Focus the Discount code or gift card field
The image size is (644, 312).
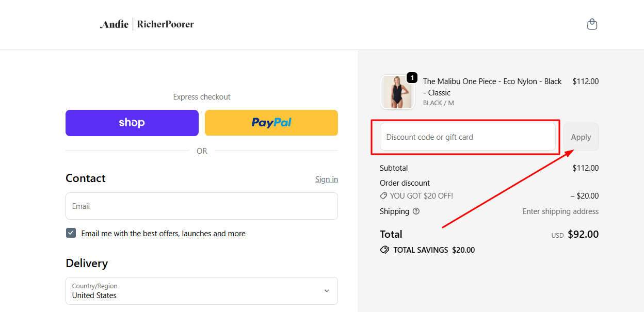[467, 137]
